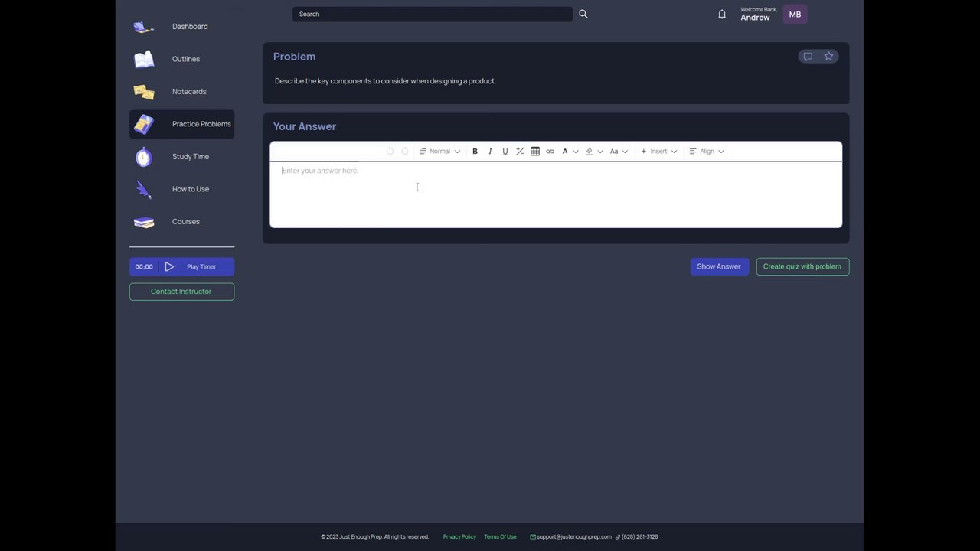Undo the last edit in answer editor

pos(390,152)
